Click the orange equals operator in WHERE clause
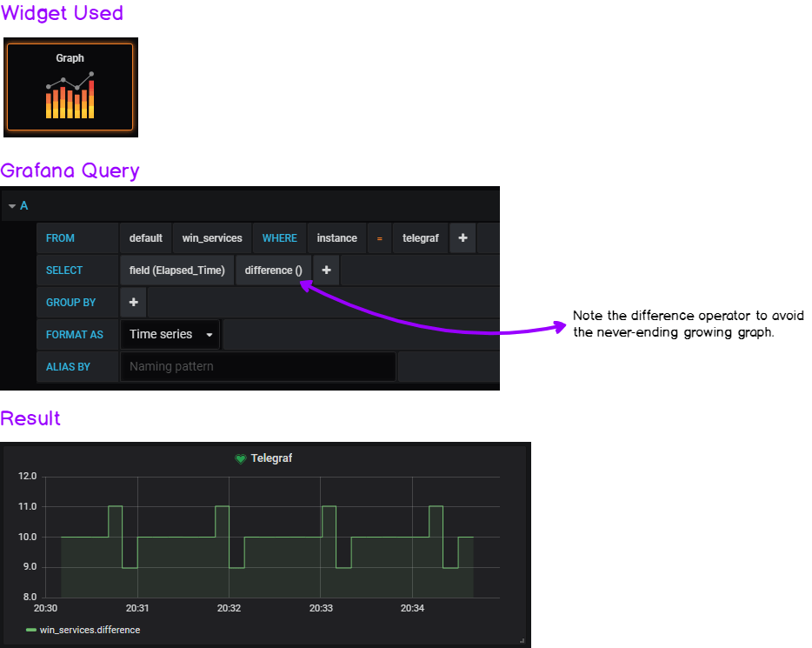The width and height of the screenshot is (812, 648). pyautogui.click(x=379, y=237)
